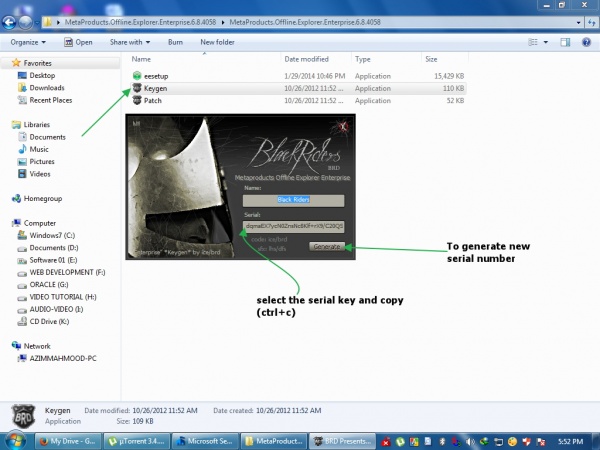Switch to Microsoft Security taskbar item

205,441
